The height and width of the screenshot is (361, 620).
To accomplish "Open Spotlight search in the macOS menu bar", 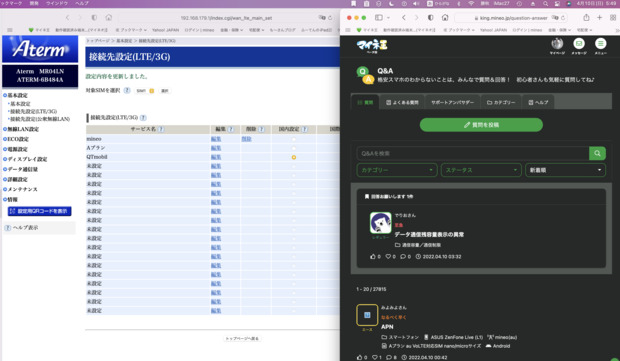I will (x=545, y=4).
